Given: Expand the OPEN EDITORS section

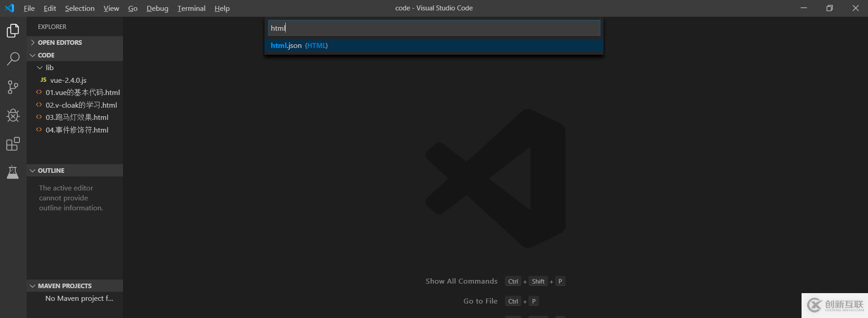Looking at the screenshot, I should 75,43.
